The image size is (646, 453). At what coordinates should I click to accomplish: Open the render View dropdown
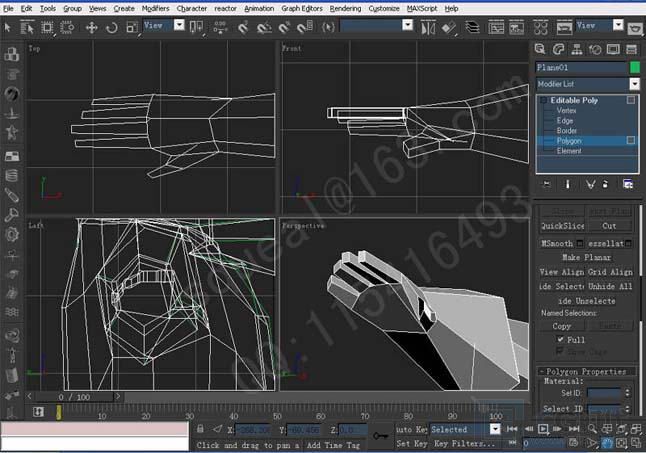pyautogui.click(x=618, y=25)
